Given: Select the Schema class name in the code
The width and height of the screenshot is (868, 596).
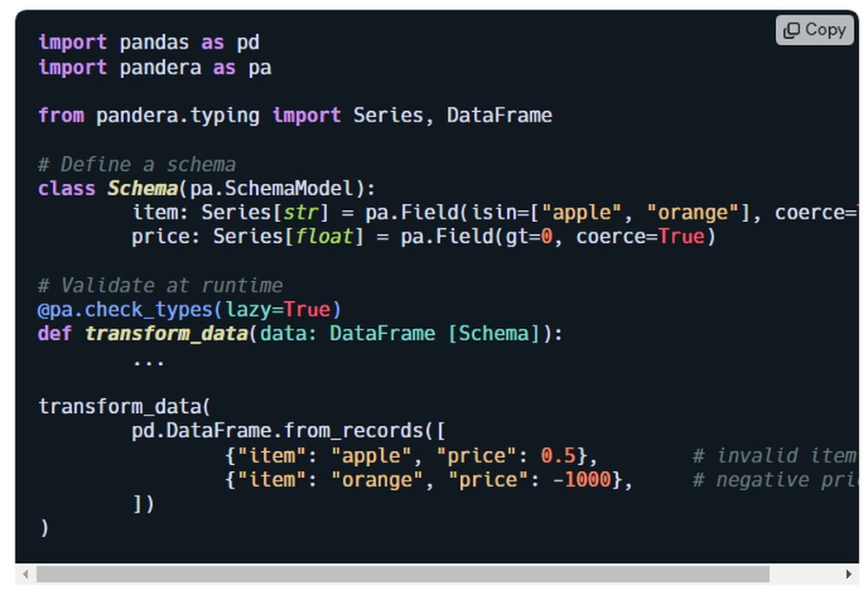Looking at the screenshot, I should coord(143,188).
